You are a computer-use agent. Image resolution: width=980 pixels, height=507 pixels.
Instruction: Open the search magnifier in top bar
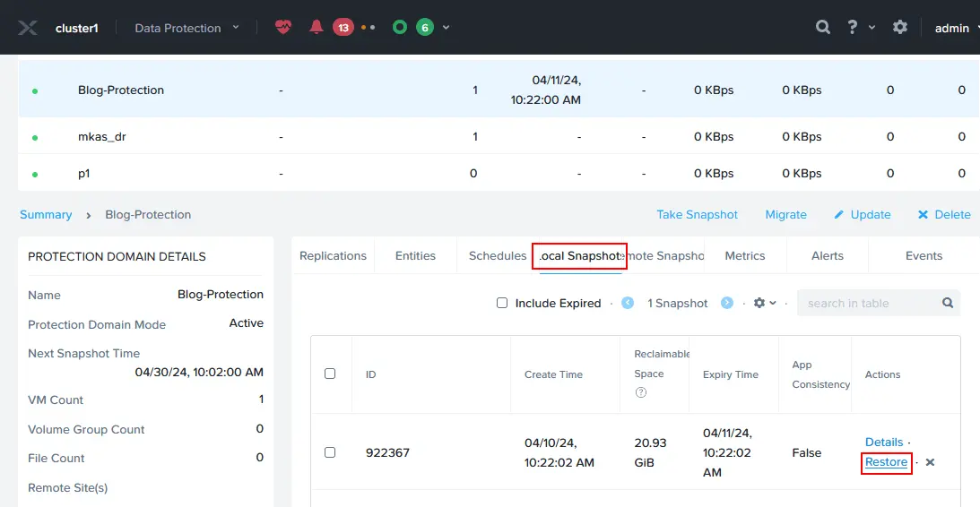click(823, 27)
